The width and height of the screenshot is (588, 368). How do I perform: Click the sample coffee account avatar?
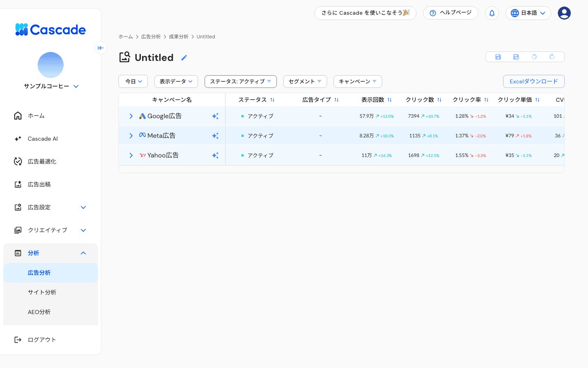pyautogui.click(x=51, y=65)
